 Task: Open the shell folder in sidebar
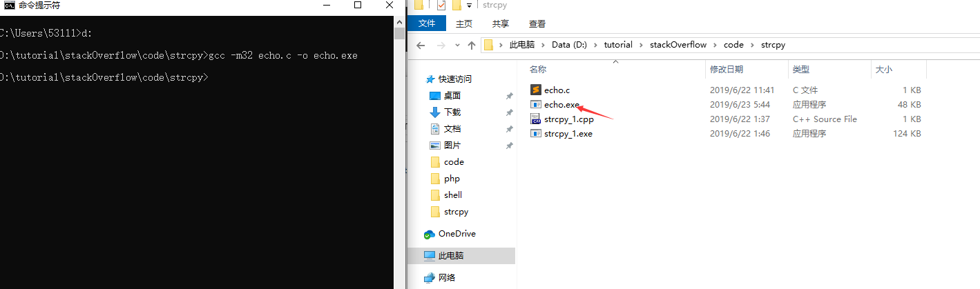tap(453, 195)
